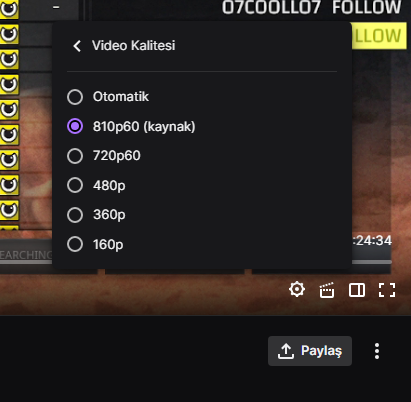Click the upload arrow icon in Paylaş
Screen dimensions: 411x402
(286, 351)
